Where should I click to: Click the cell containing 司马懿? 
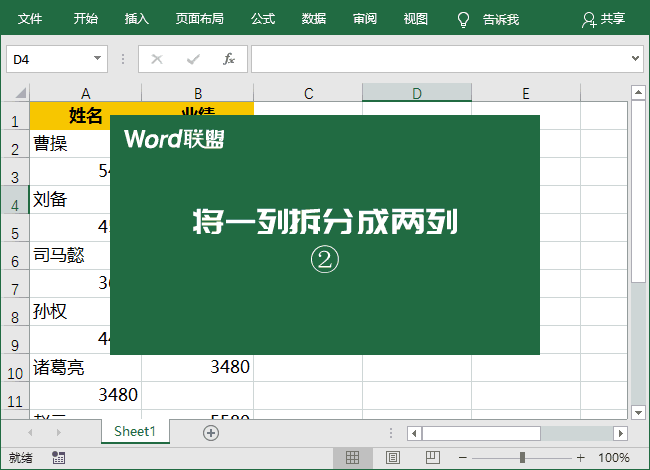coord(70,256)
